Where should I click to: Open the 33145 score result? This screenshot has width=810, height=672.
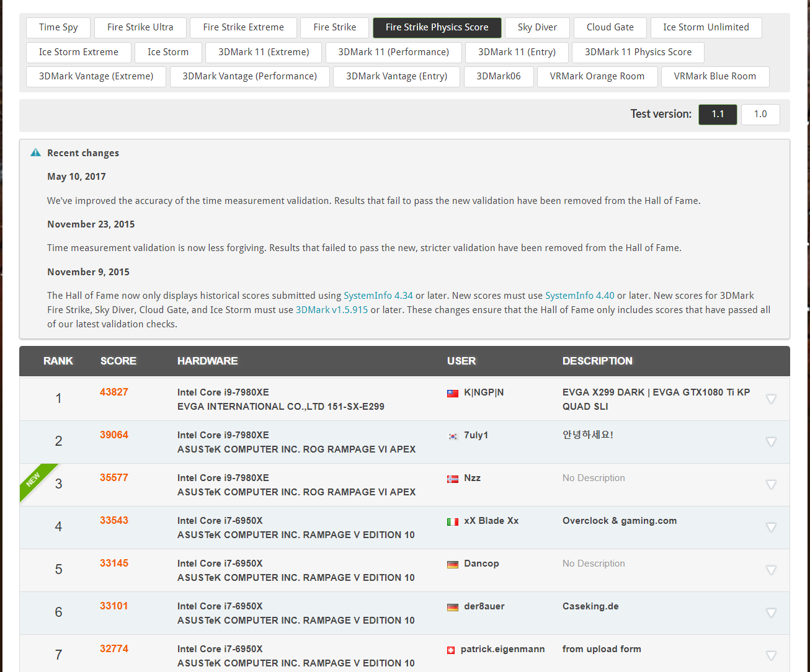tap(114, 563)
